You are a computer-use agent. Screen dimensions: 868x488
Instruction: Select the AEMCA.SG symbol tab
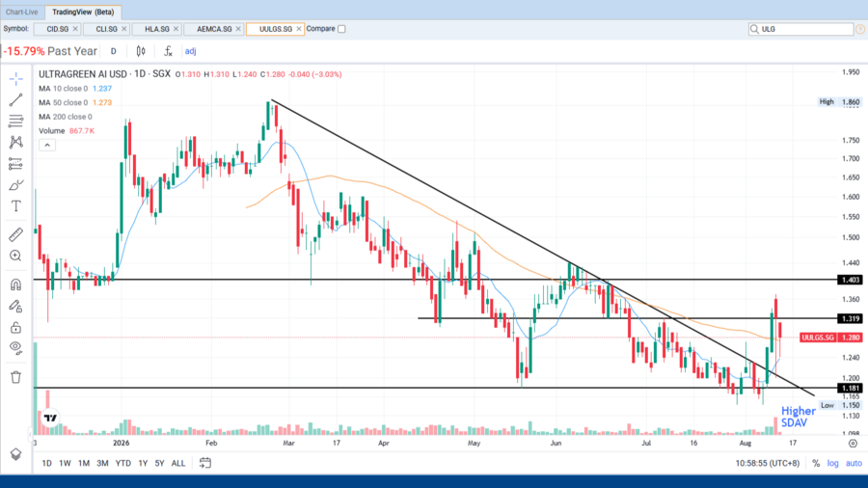click(214, 29)
